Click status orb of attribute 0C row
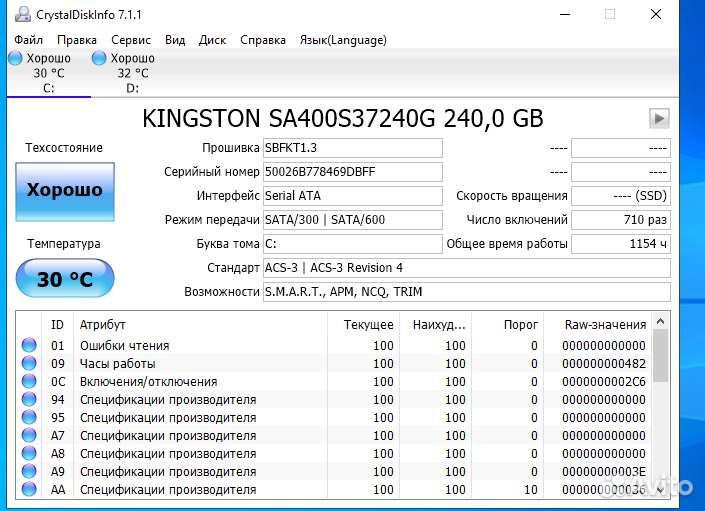 pos(29,381)
